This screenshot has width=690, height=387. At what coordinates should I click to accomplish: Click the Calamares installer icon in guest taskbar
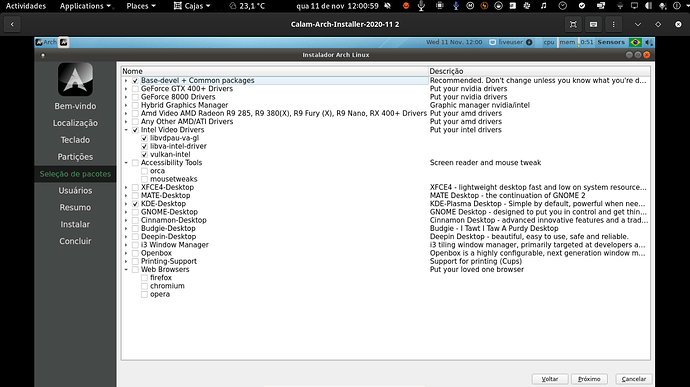click(64, 42)
